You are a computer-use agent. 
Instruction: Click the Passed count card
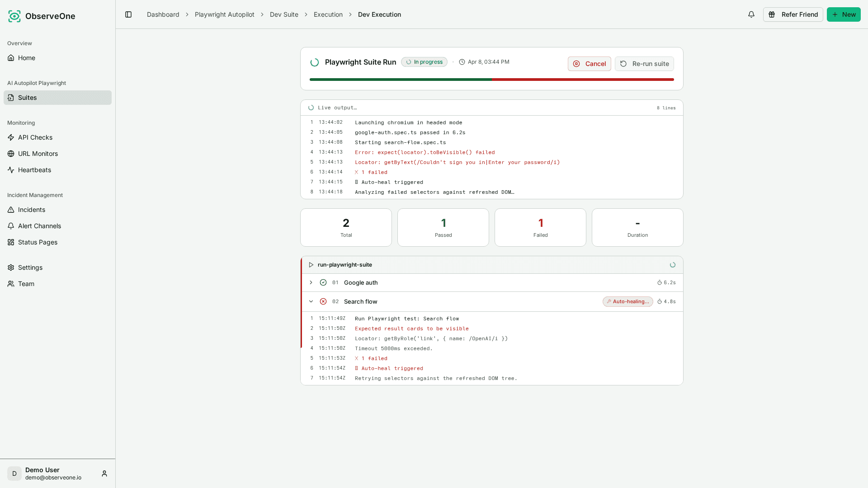coord(443,227)
